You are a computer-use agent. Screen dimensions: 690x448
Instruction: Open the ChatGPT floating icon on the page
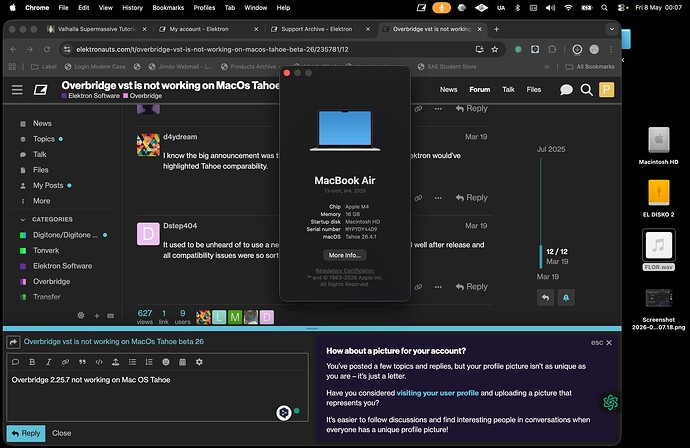point(610,402)
